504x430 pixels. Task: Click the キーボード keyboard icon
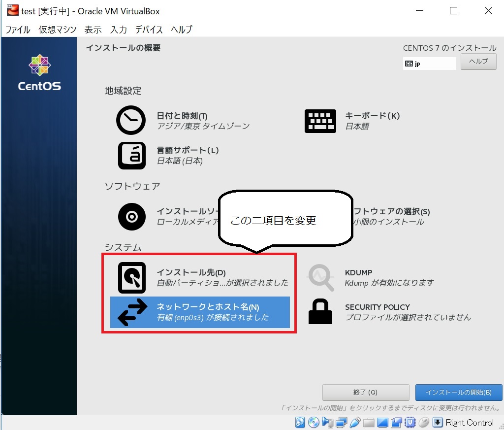[x=320, y=121]
